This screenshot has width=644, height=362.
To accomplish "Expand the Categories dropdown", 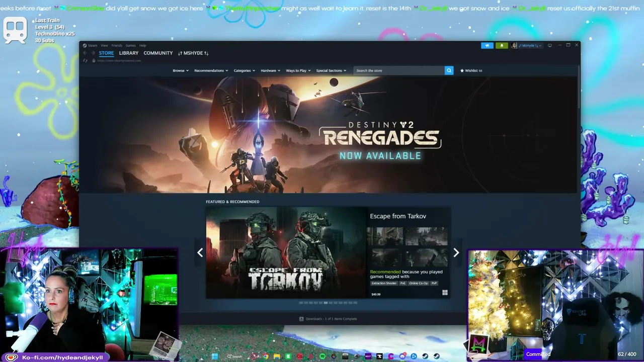I will pos(245,70).
